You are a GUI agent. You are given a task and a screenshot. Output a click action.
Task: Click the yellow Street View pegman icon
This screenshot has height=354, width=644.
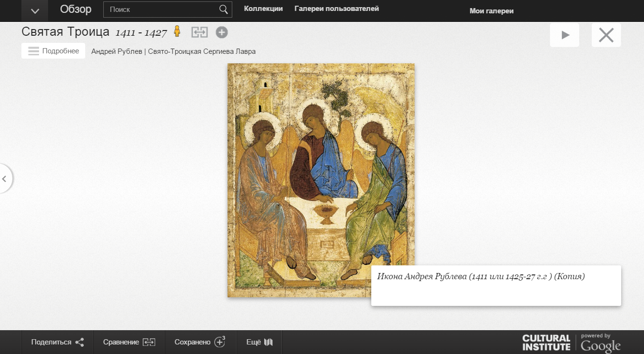click(x=177, y=31)
